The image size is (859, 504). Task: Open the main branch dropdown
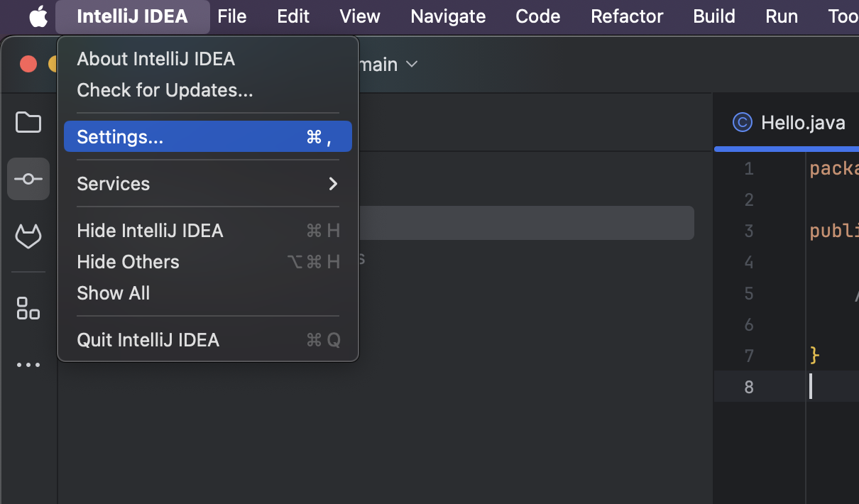[x=388, y=65]
